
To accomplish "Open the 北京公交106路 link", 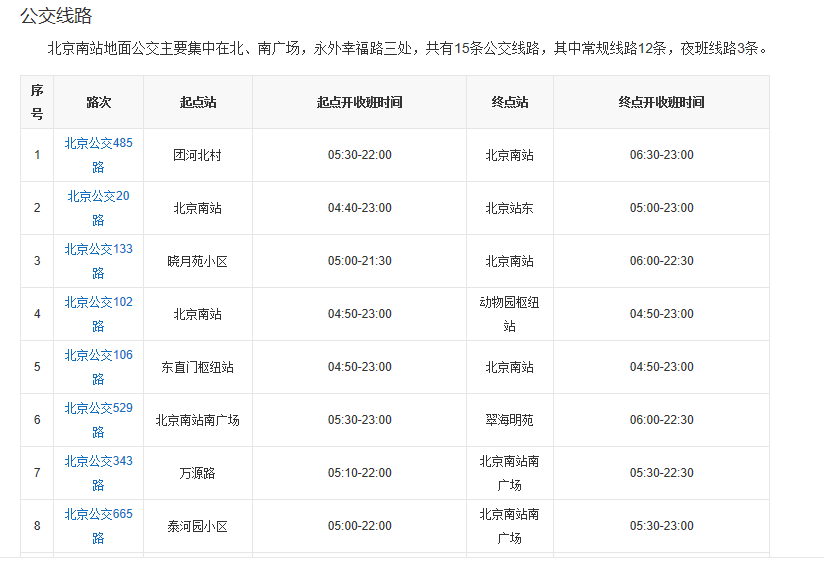I will [x=98, y=367].
